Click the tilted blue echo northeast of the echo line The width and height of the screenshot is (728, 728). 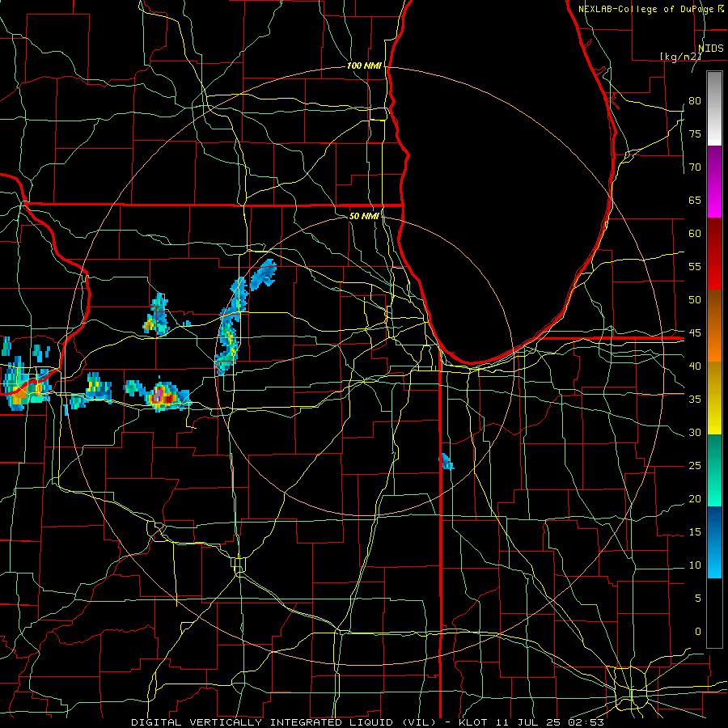[x=264, y=275]
